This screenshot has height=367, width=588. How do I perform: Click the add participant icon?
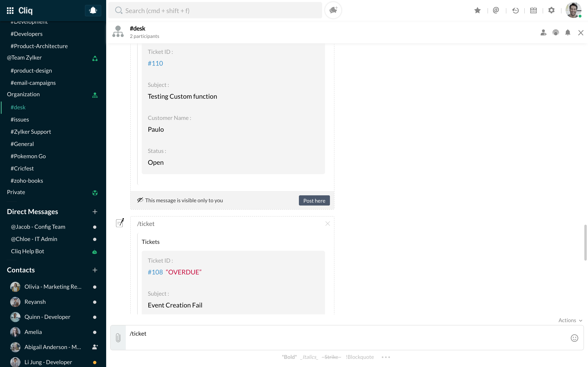click(543, 33)
